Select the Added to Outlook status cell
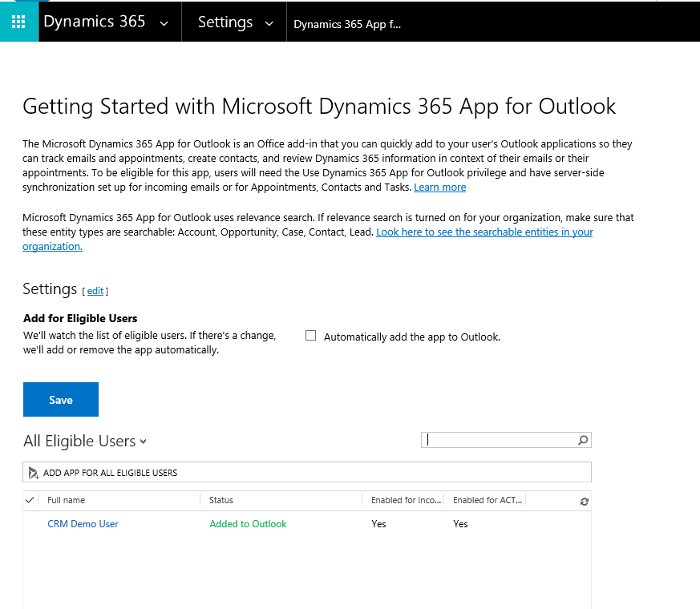 pyautogui.click(x=248, y=524)
